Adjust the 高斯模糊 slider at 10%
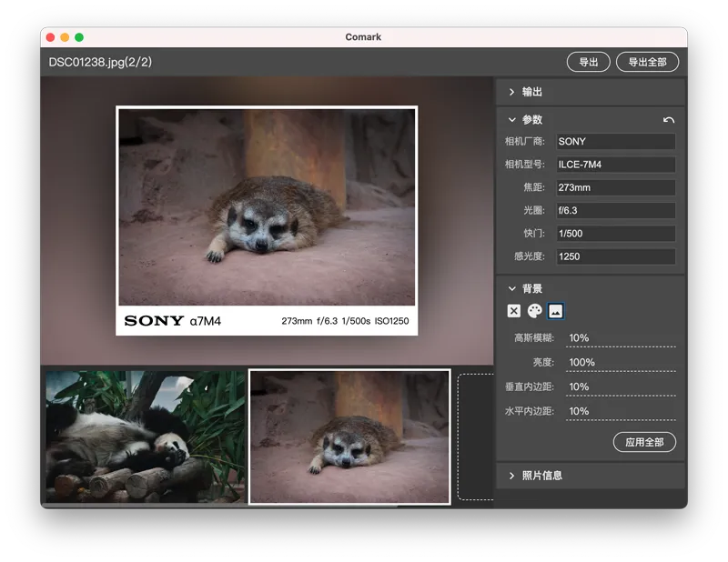728x562 pixels. [621, 339]
